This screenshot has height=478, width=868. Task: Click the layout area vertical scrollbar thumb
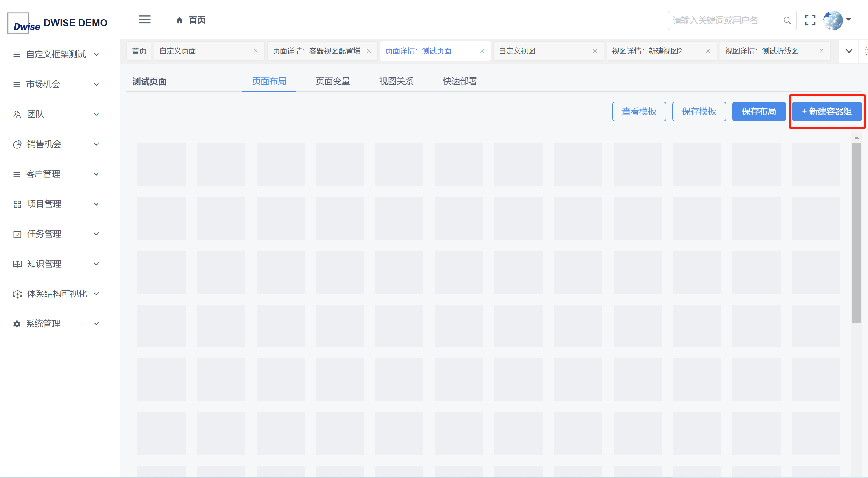(x=856, y=233)
